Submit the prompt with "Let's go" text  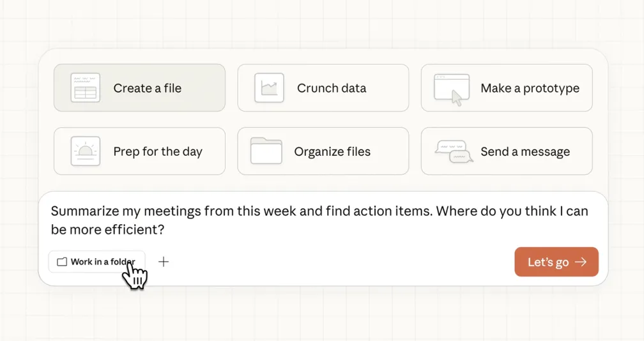click(548, 262)
